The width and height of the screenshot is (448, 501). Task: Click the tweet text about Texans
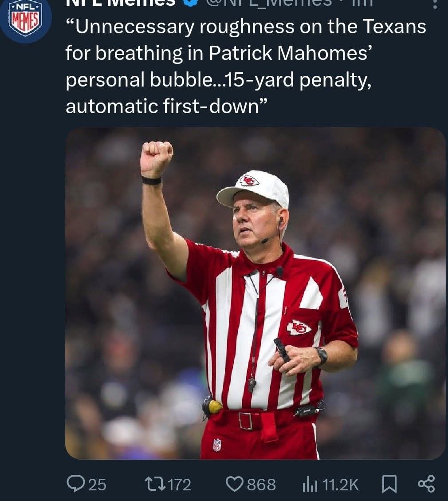(x=246, y=66)
